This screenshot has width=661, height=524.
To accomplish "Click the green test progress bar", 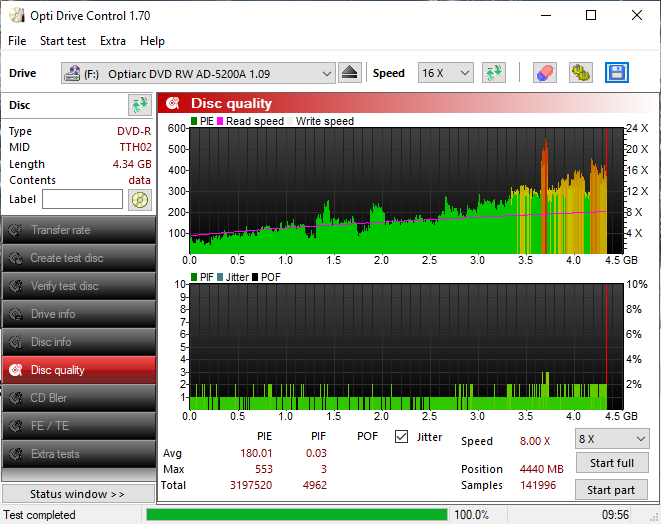I will (x=296, y=515).
